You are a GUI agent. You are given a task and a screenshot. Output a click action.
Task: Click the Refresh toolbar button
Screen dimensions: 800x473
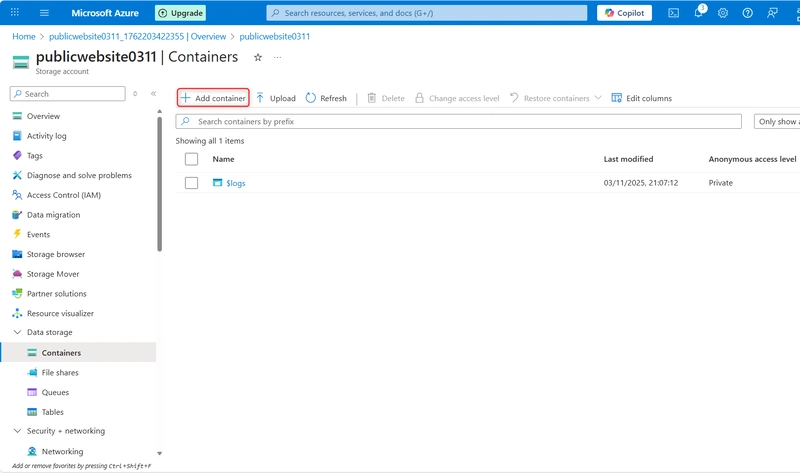pyautogui.click(x=326, y=98)
